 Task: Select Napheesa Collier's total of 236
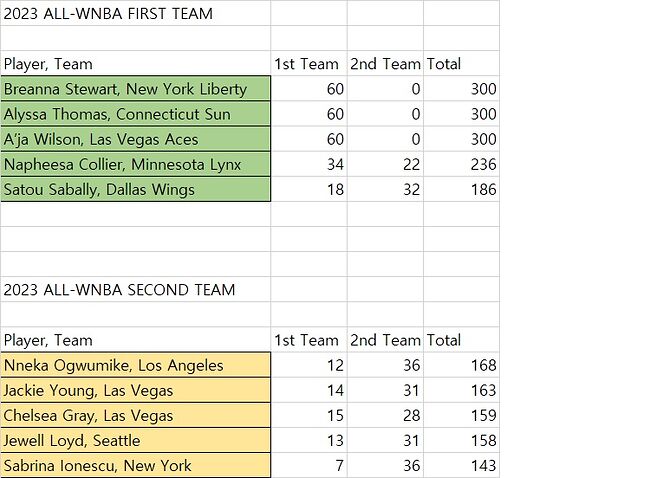point(461,164)
